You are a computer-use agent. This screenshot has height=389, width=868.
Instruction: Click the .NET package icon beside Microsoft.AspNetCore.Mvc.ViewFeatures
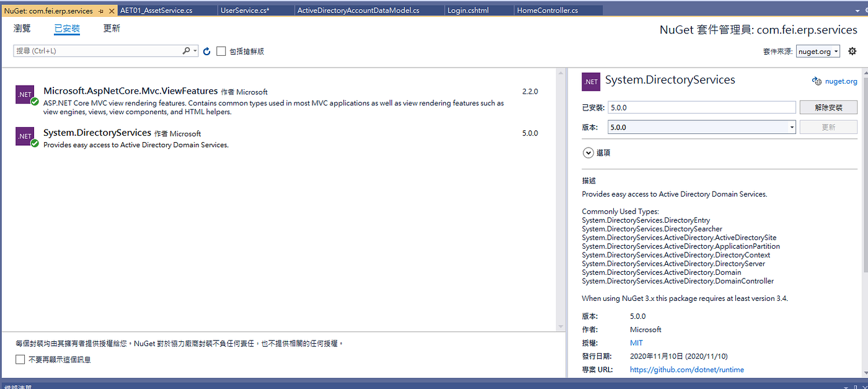pyautogui.click(x=25, y=94)
